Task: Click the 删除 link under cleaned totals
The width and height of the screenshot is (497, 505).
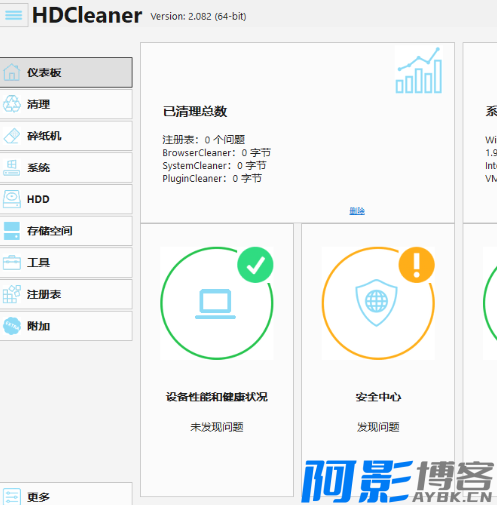Action: 357,211
